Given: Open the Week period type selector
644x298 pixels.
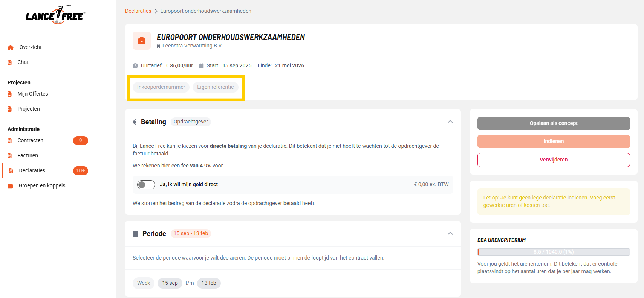Looking at the screenshot, I should click(144, 283).
